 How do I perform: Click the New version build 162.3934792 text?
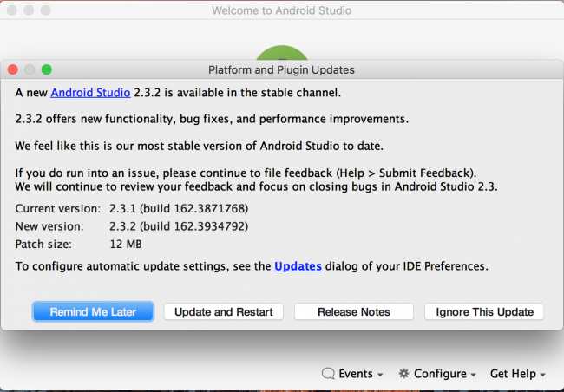point(179,226)
